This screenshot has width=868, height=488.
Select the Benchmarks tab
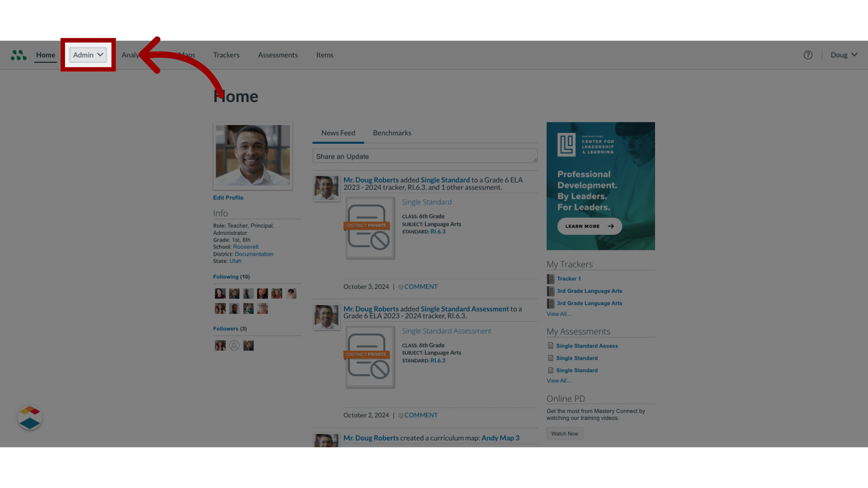click(x=392, y=133)
